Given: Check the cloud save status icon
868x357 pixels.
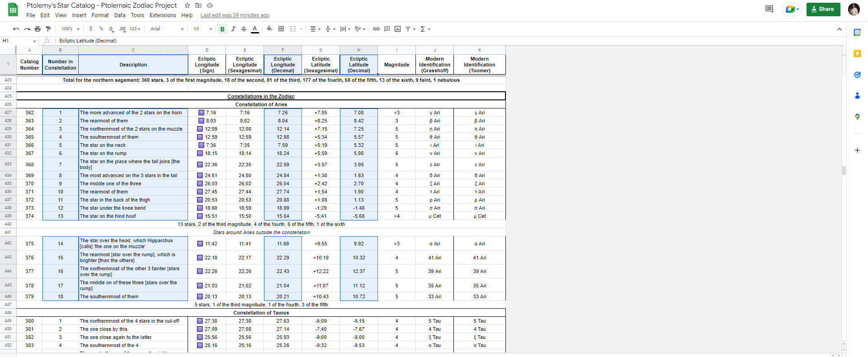Looking at the screenshot, I should click(x=210, y=5).
